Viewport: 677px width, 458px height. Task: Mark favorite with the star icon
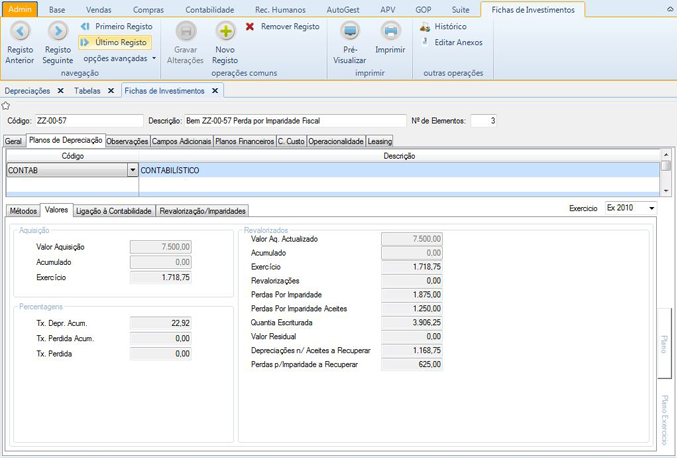(6, 106)
